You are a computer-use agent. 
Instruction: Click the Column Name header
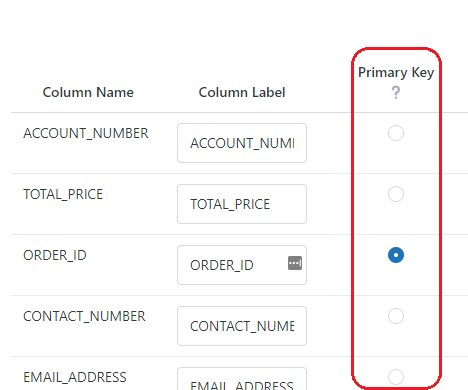point(88,92)
